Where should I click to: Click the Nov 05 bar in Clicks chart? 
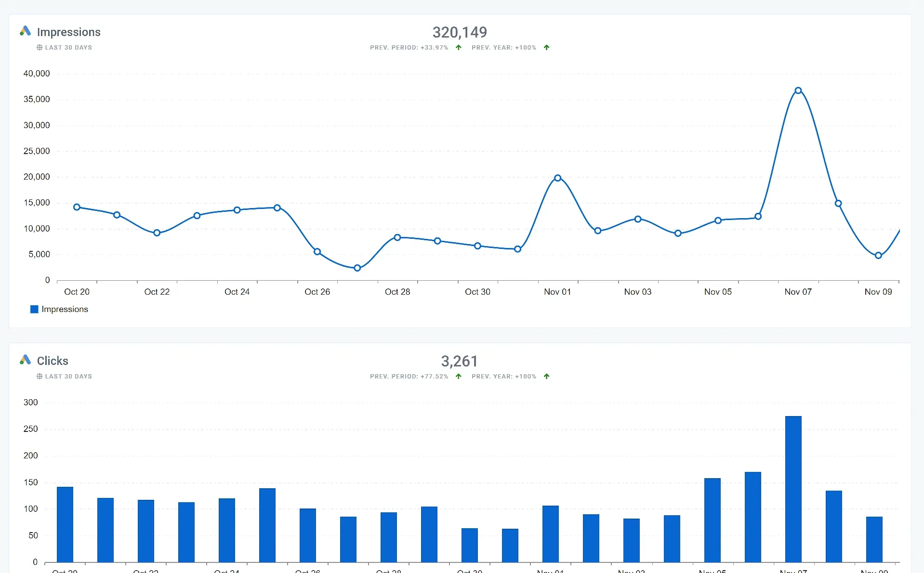[x=713, y=520]
